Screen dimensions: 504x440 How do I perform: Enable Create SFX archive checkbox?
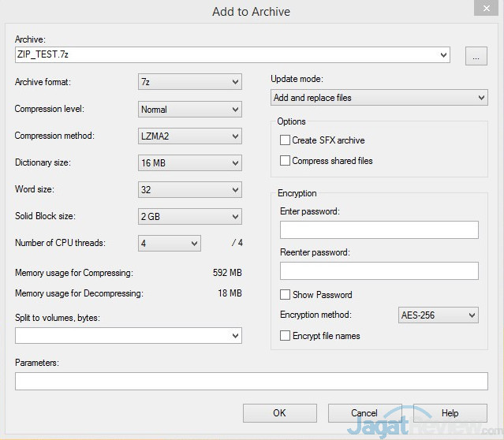[286, 140]
